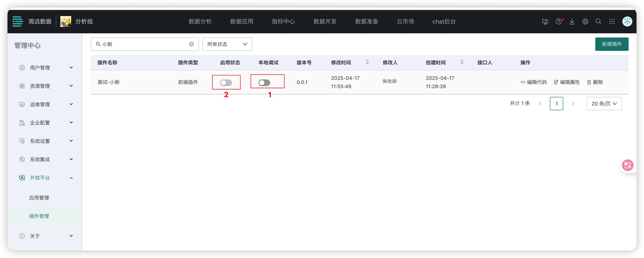Go to next page arrow
The height and width of the screenshot is (258, 644).
tap(573, 104)
